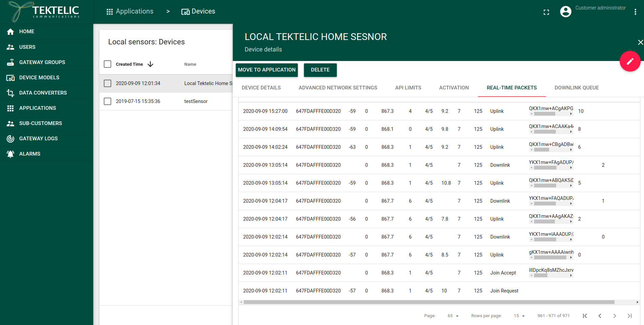Image resolution: width=644 pixels, height=325 pixels.
Task: Toggle fullscreen mode
Action: [546, 12]
